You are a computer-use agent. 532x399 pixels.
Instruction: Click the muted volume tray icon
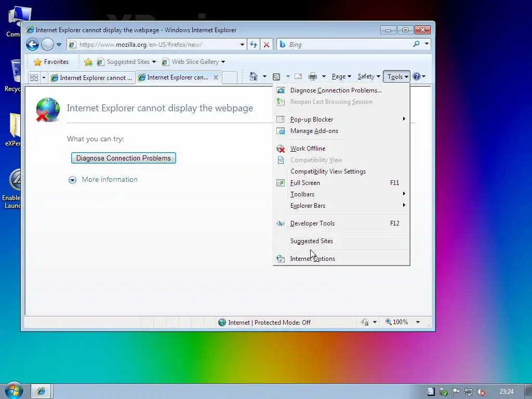click(x=481, y=392)
